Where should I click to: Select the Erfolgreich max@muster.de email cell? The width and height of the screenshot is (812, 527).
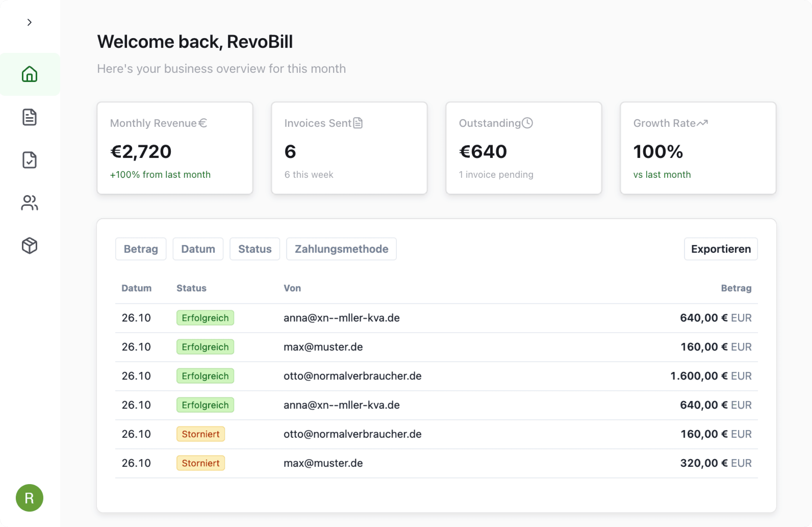point(323,347)
